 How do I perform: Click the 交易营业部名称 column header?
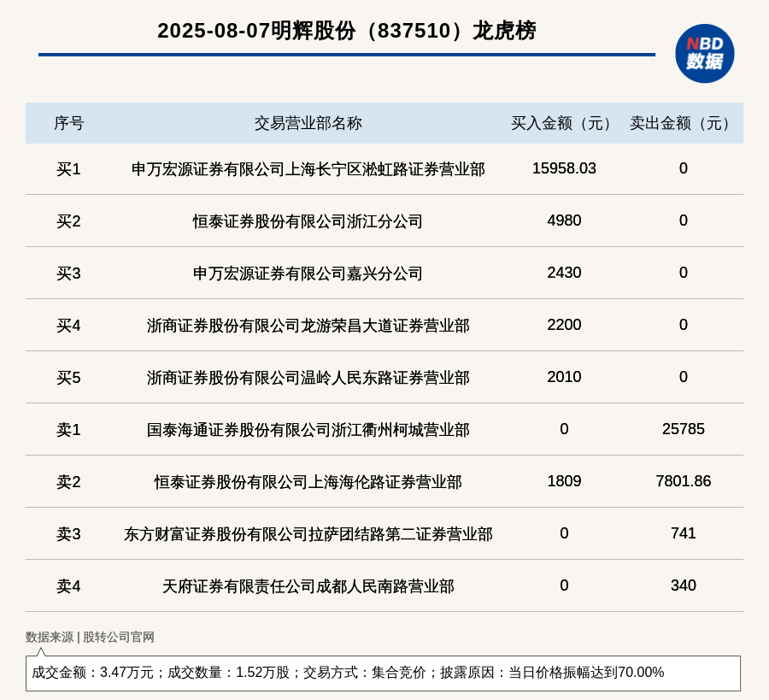308,123
